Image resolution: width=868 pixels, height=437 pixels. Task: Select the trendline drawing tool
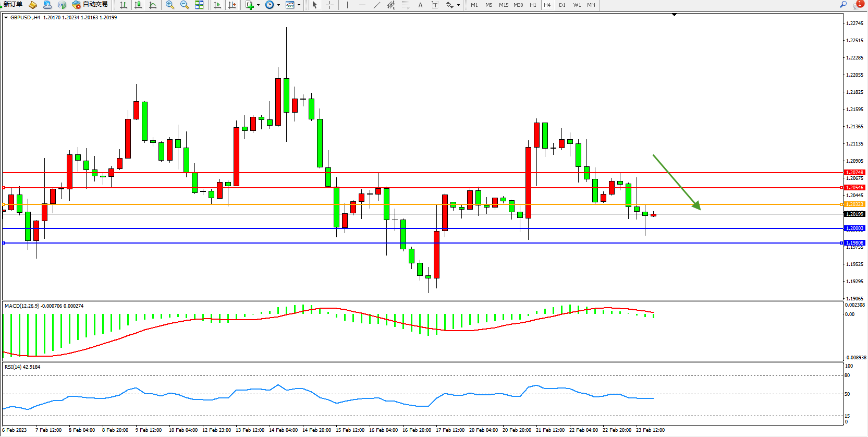(x=377, y=5)
